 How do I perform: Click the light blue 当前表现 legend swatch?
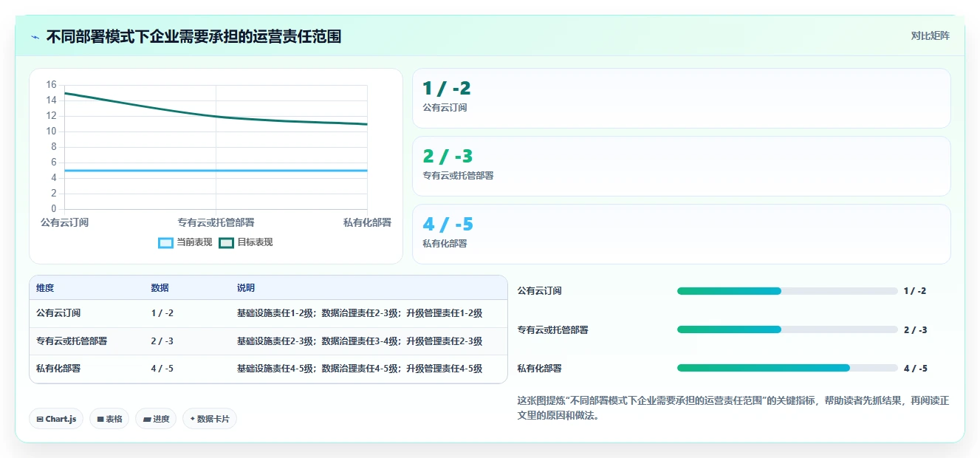pos(166,243)
